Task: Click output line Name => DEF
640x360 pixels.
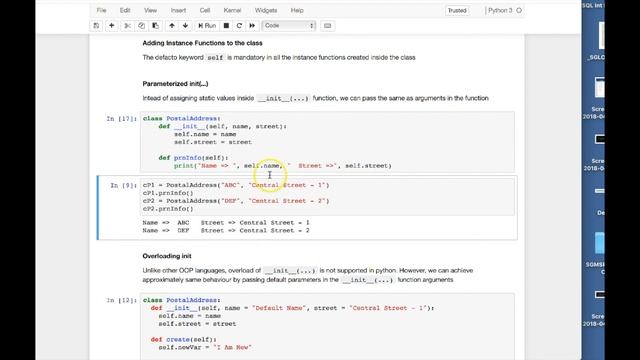Action: (226, 231)
